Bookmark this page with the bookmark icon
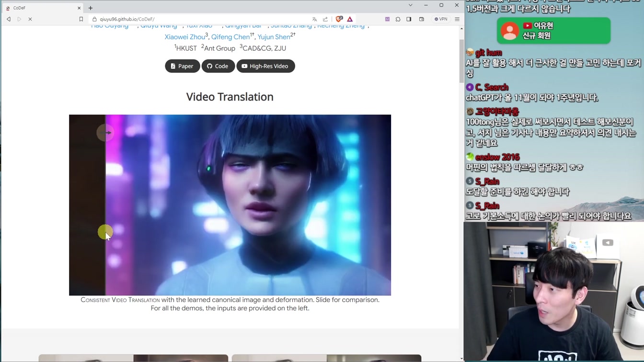Viewport: 644px width, 362px height. coord(81,19)
